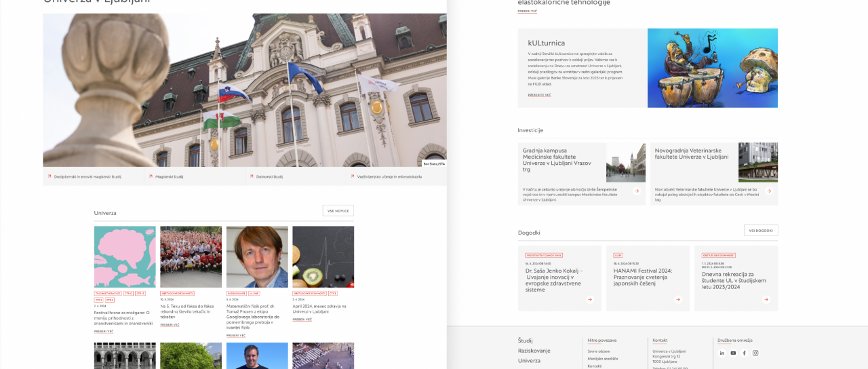
Task: Open the kULturnica drummer illustration
Action: tap(712, 68)
